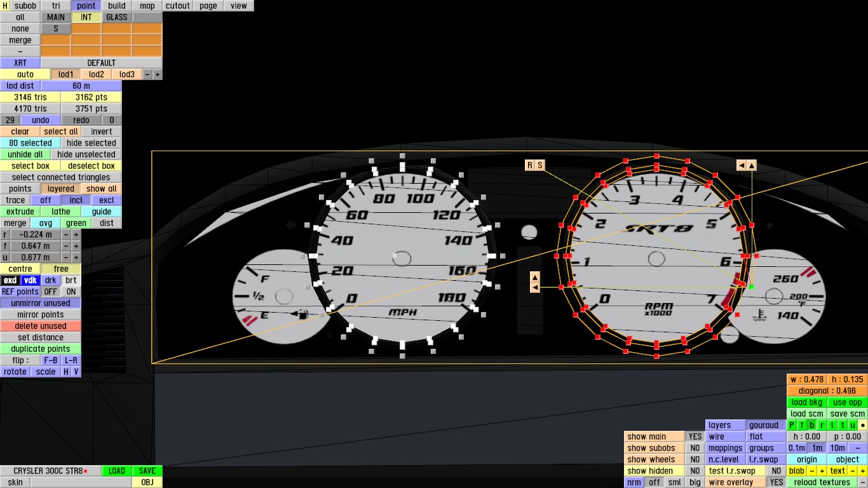Turn REF points ON

coord(71,292)
